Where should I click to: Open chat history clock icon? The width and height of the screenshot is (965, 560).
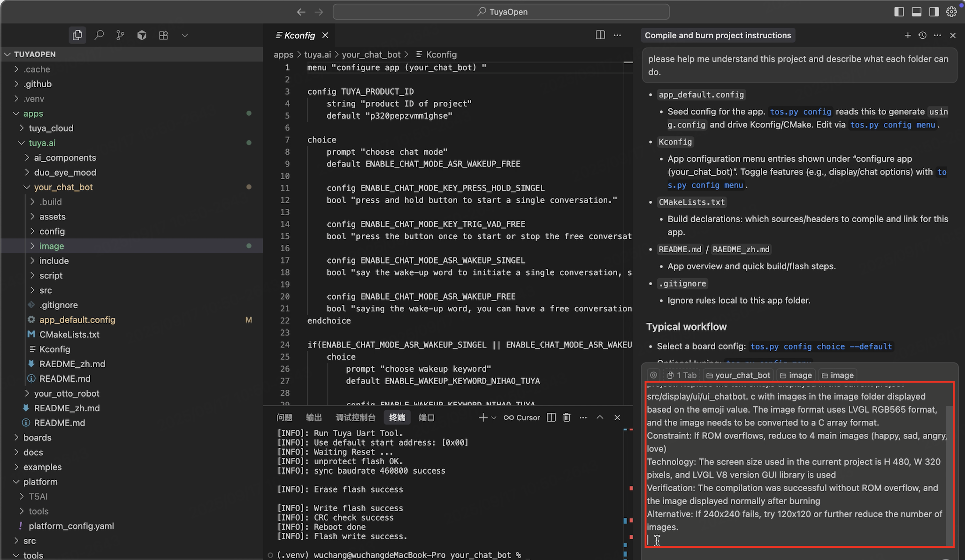(922, 35)
